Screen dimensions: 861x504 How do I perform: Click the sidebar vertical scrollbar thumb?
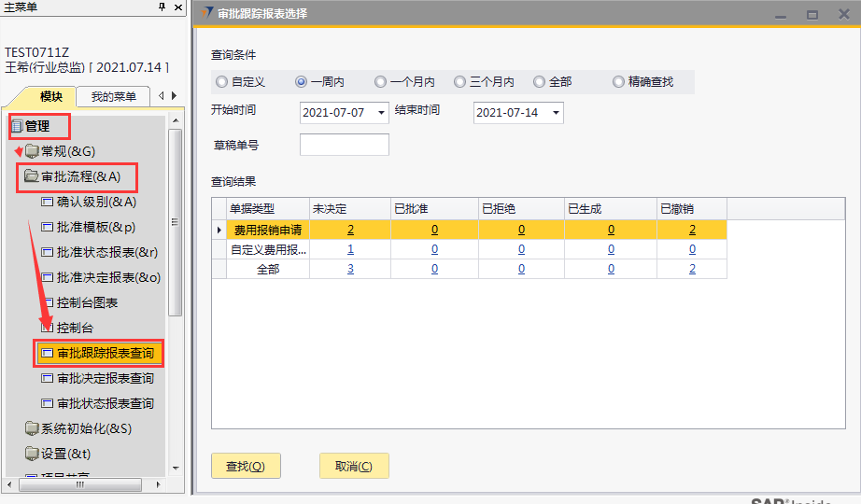[175, 222]
